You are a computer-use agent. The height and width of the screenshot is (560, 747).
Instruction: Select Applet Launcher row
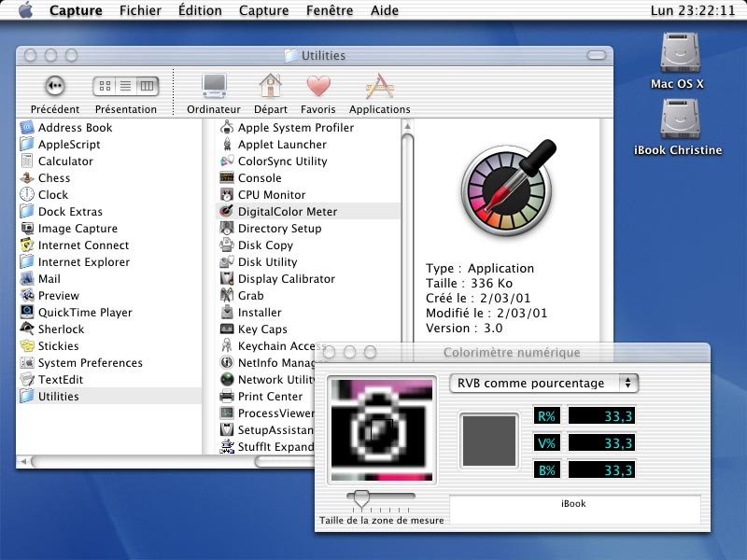tap(309, 145)
